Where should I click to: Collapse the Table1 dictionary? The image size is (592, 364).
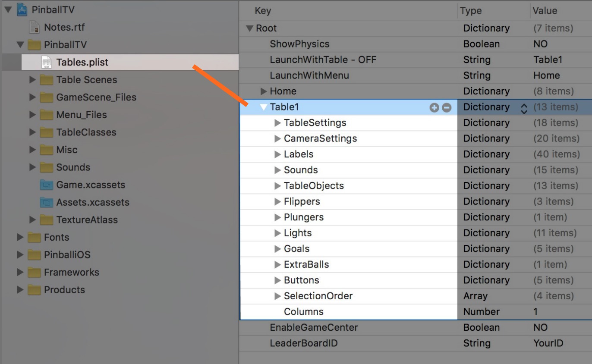[x=264, y=107]
